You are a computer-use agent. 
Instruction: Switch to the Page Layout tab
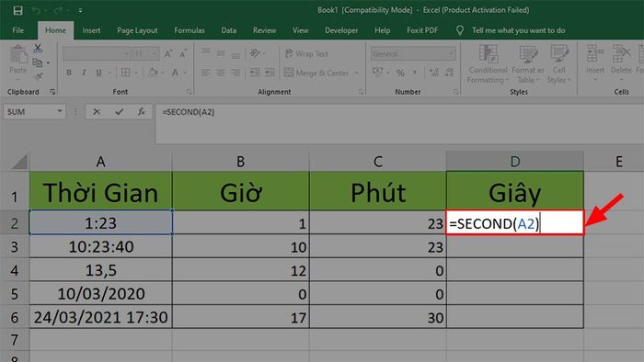[137, 30]
